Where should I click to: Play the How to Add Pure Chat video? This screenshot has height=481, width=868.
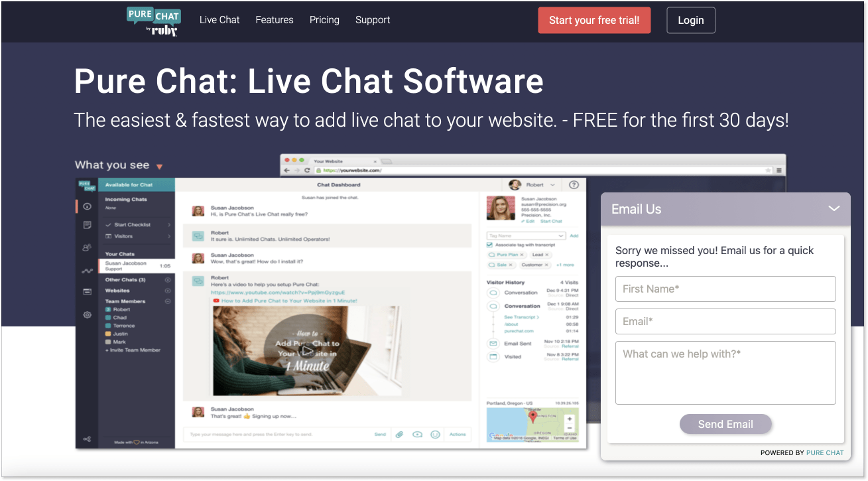click(306, 351)
